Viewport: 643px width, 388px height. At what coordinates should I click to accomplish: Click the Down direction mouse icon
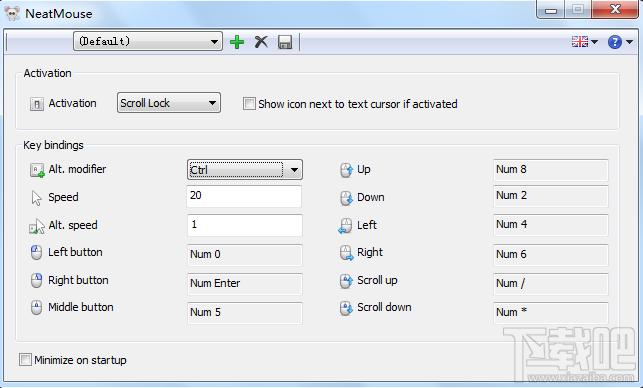point(346,198)
